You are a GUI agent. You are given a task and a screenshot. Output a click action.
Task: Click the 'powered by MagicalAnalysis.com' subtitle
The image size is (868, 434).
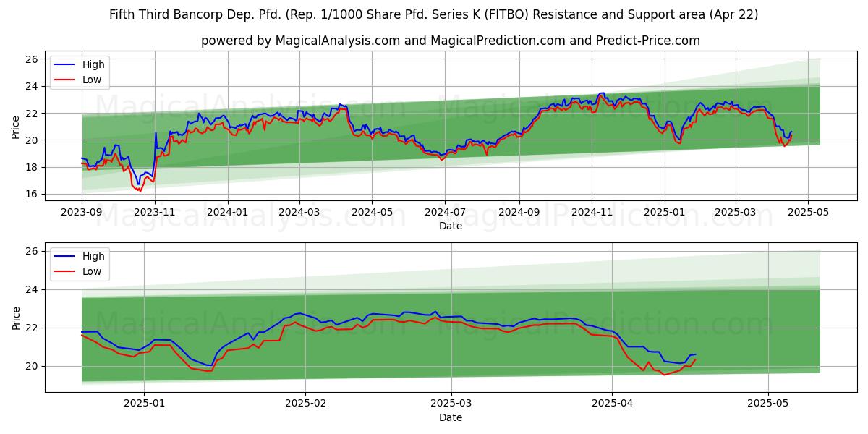(x=451, y=41)
